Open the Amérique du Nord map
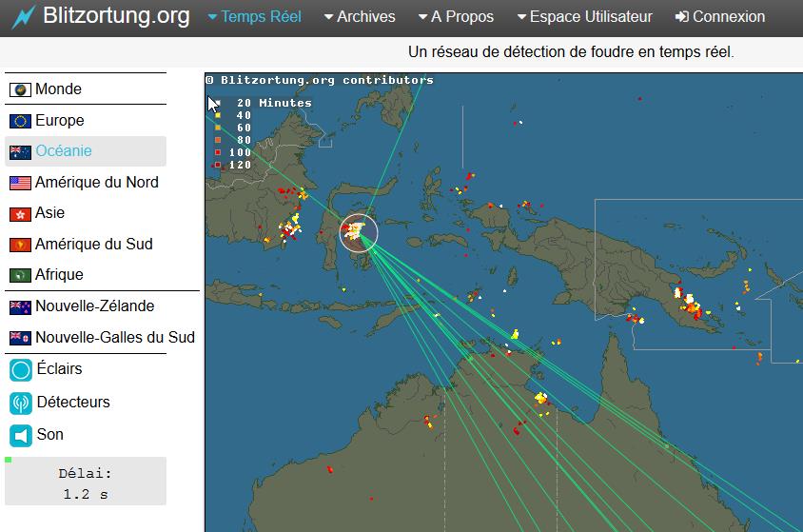803x532 pixels. click(97, 183)
